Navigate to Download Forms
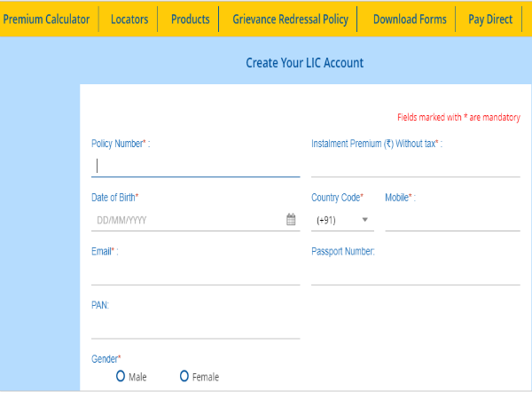Screen dimensions: 532x399 [408, 19]
